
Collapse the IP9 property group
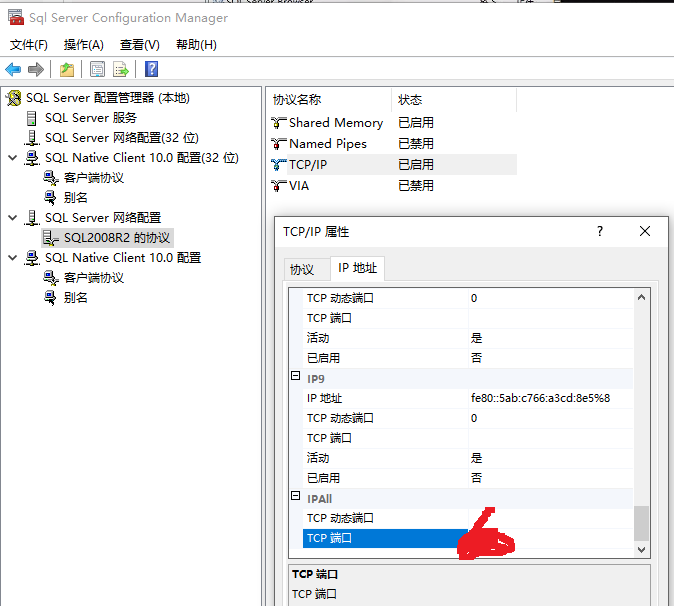click(x=295, y=376)
